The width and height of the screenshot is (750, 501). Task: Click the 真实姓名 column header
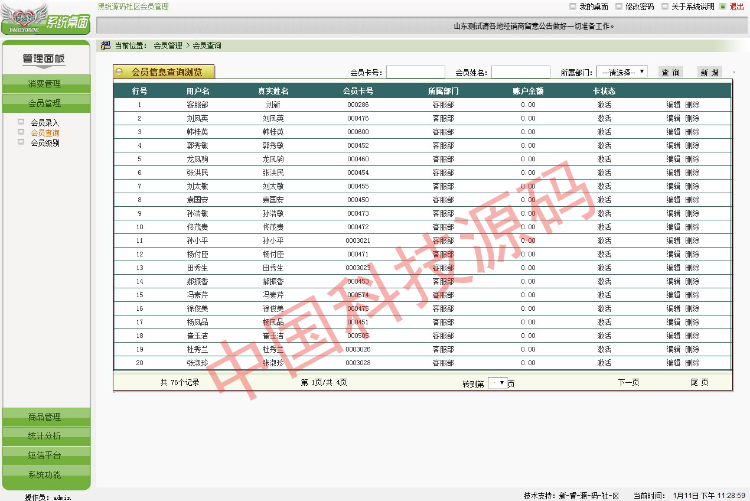tap(273, 91)
